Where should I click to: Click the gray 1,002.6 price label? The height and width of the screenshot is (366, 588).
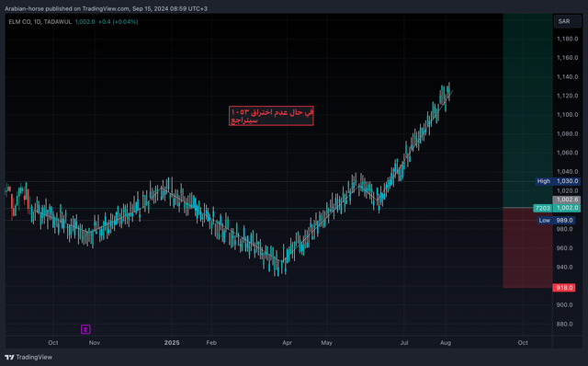click(567, 200)
